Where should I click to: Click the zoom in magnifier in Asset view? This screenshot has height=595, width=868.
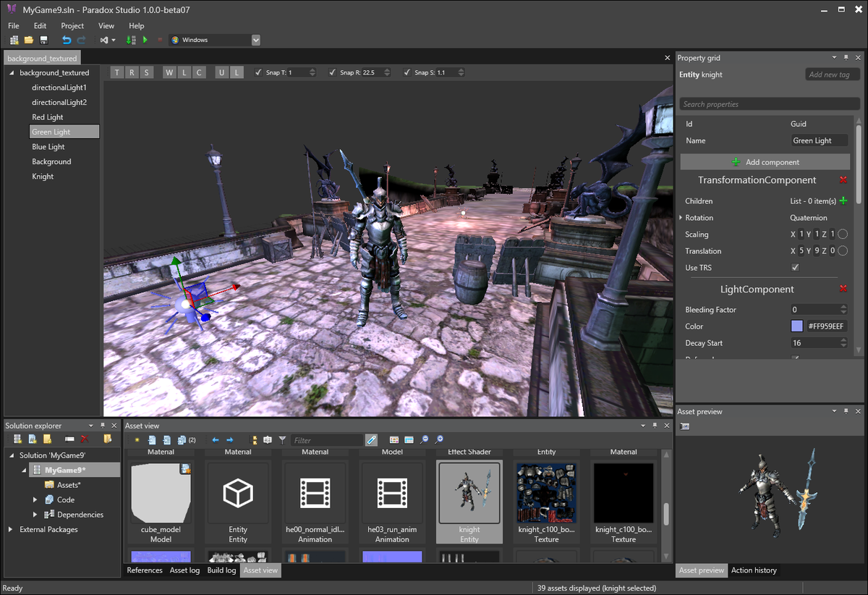pyautogui.click(x=439, y=439)
